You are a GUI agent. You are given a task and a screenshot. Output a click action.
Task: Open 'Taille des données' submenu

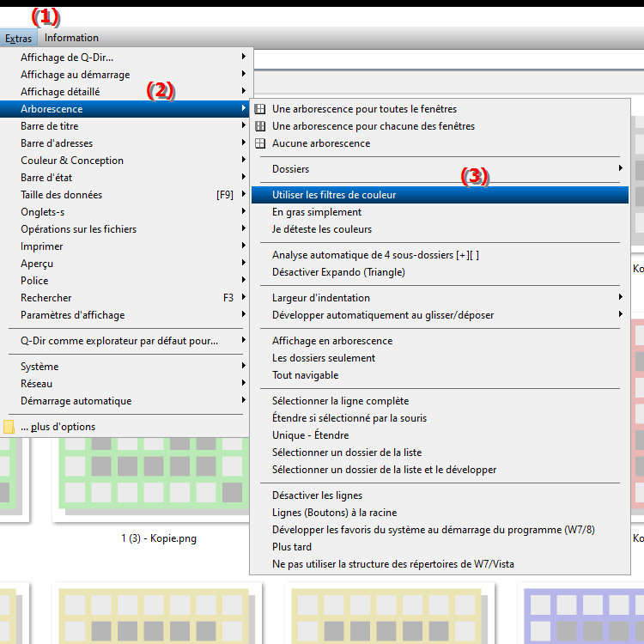(x=125, y=195)
